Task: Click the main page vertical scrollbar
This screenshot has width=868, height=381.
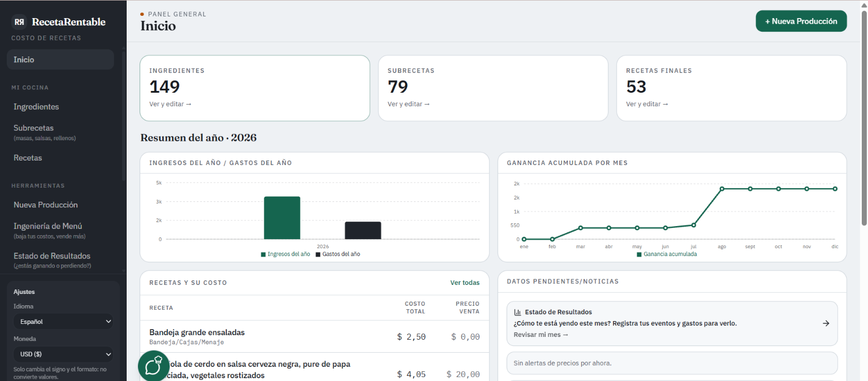Action: coord(863,119)
